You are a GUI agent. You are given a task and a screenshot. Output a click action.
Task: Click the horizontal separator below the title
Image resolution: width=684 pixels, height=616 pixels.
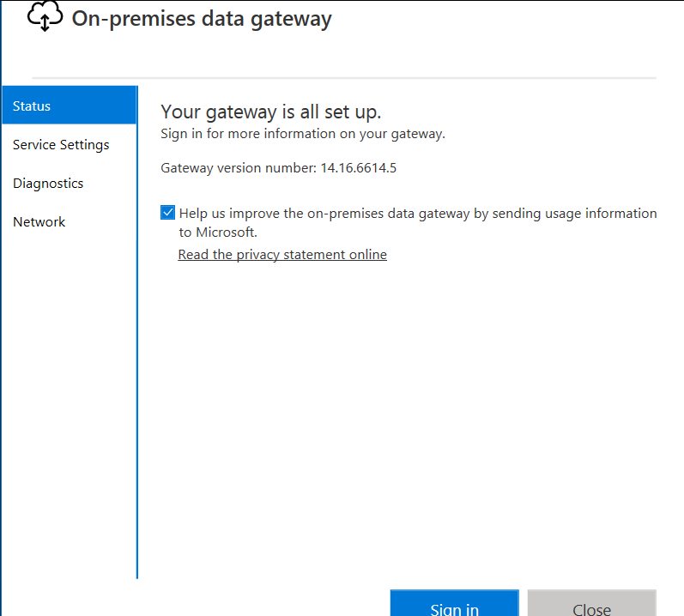tap(344, 78)
